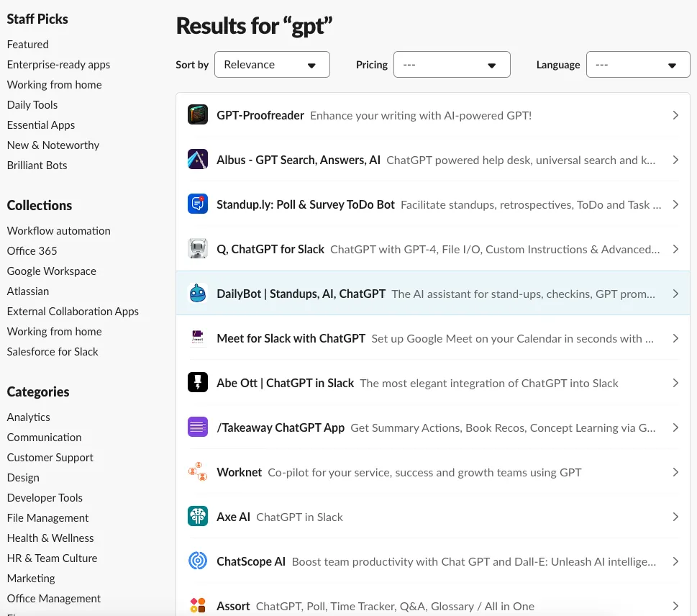Click the Q, ChatGPT for Slack robot icon
Viewport: 697px width, 616px height.
coord(198,249)
